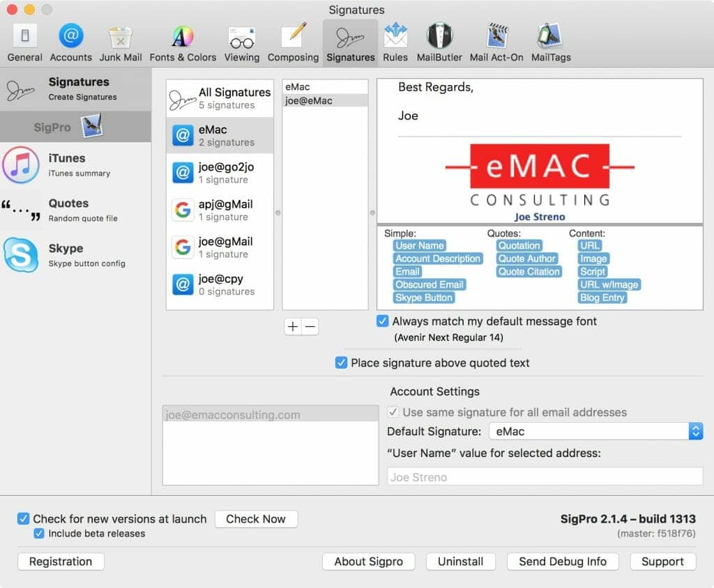Screen dimensions: 714x588
Task: Select the joe@gMail account
Action: (x=220, y=247)
